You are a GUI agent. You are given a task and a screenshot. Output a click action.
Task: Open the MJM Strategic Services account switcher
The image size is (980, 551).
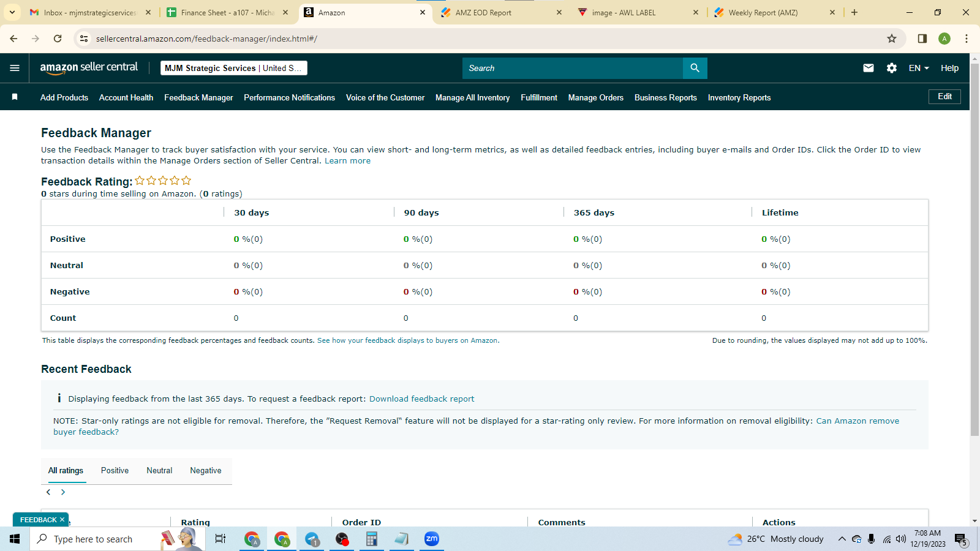coord(234,68)
